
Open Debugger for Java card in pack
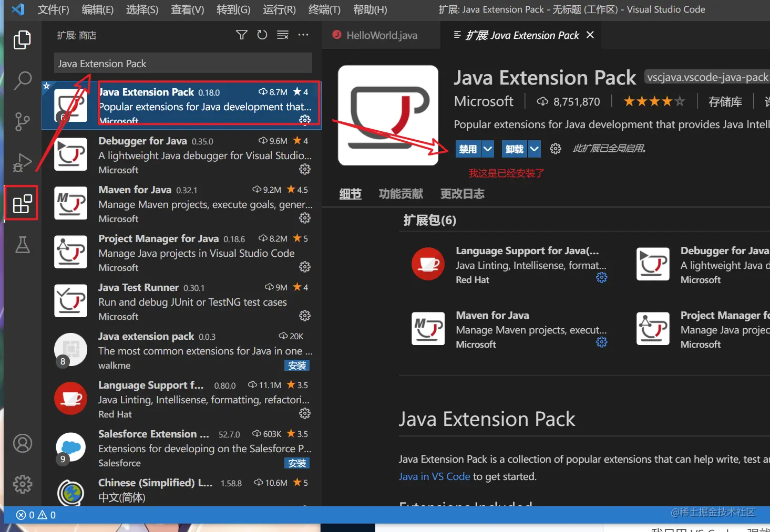tap(702, 265)
